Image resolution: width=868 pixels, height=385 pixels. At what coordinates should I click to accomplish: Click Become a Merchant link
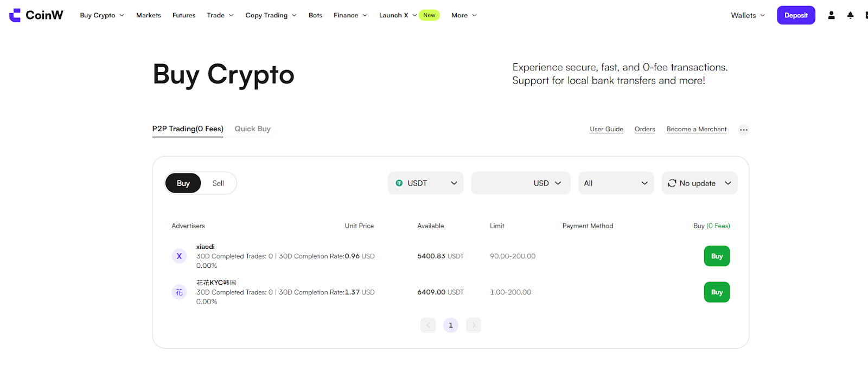[x=697, y=129]
